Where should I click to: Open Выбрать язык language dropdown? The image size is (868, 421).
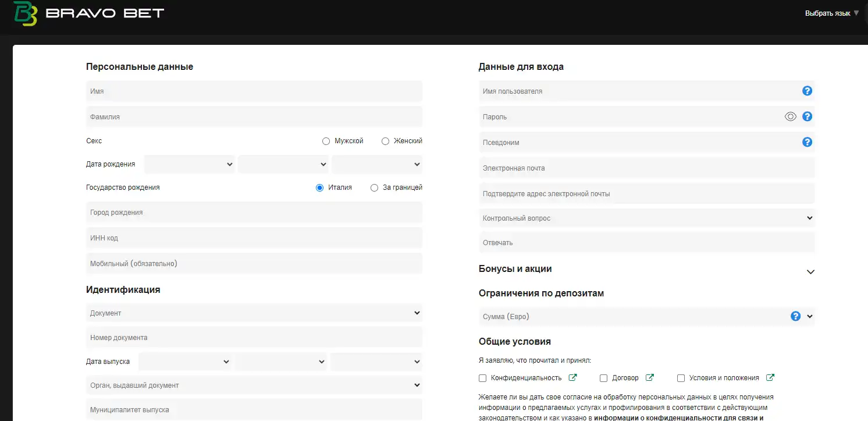point(832,13)
